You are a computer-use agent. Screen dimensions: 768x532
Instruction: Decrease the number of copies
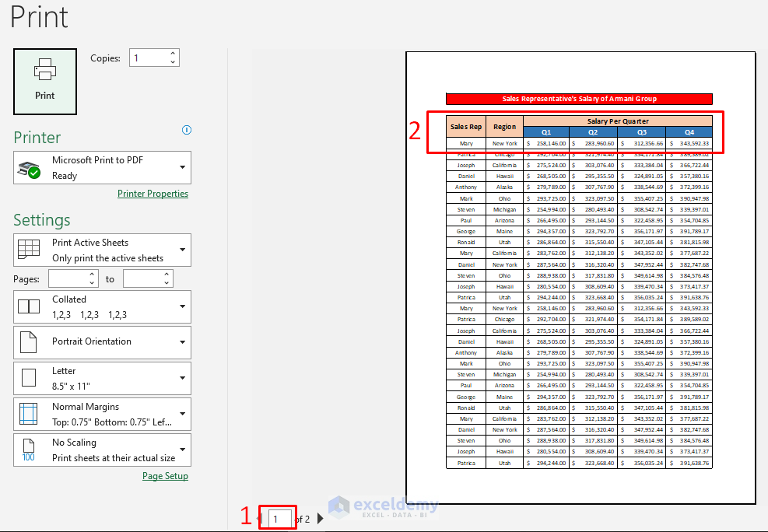(173, 62)
